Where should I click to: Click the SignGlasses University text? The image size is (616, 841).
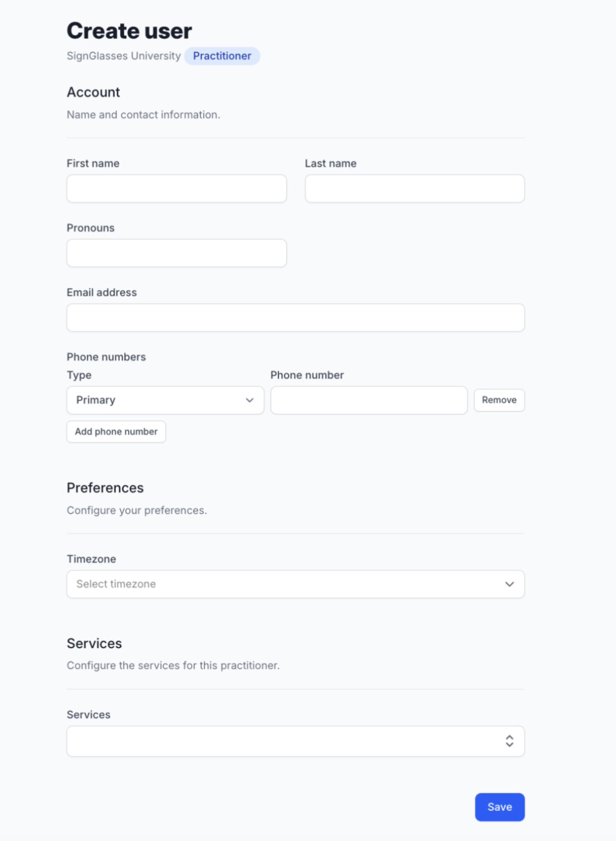click(x=124, y=56)
